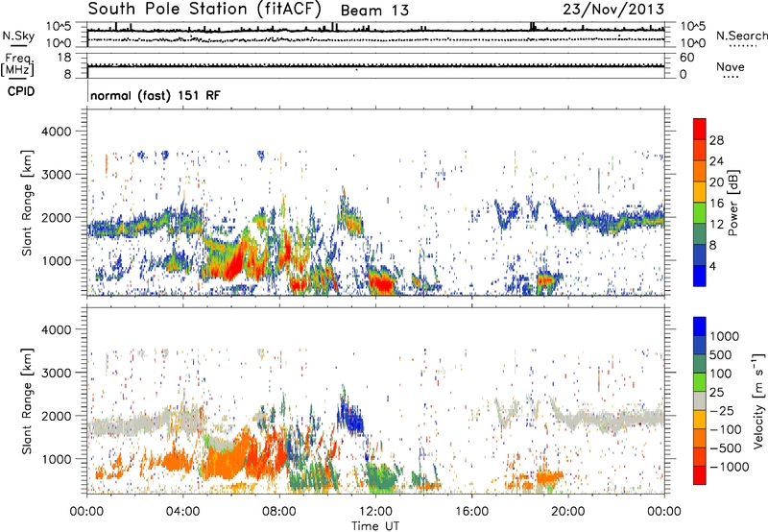The height and width of the screenshot is (532, 768).
Task: Click the "12" label on power color bar
Action: 716,225
